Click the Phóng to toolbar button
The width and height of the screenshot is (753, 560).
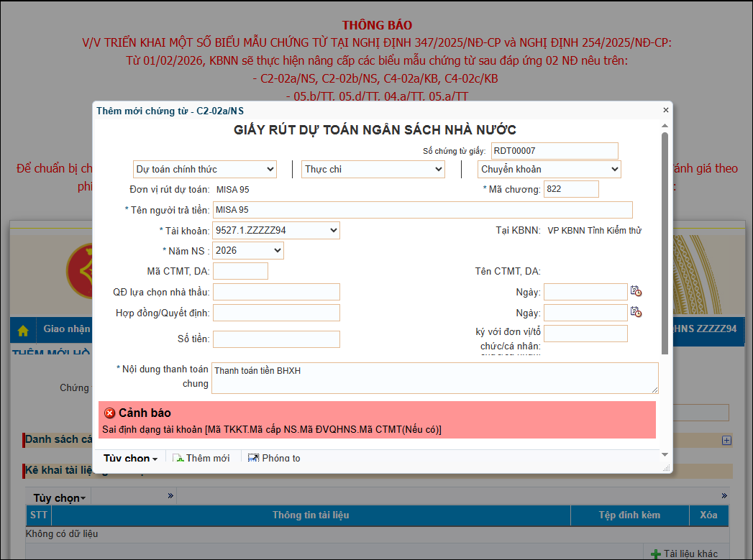click(274, 458)
